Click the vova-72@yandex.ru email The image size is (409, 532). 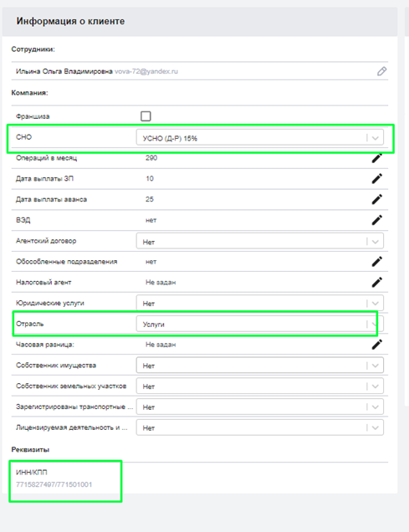pyautogui.click(x=146, y=71)
